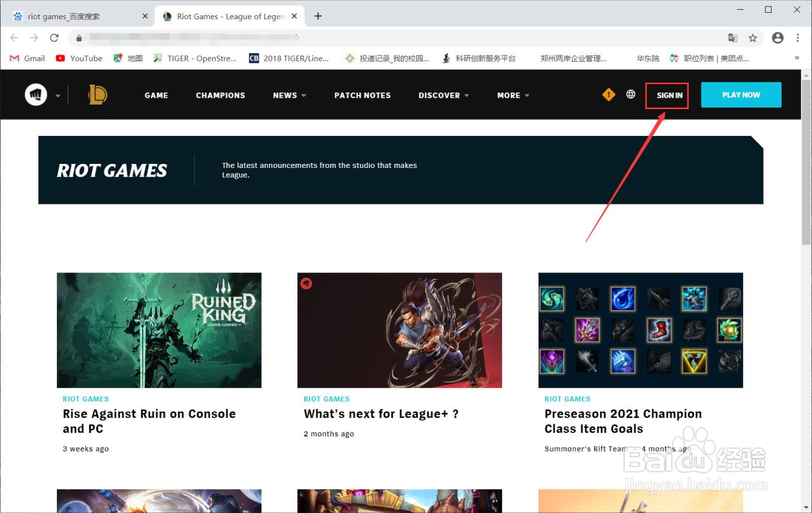Open the Yasuo League+ article thumbnail
The height and width of the screenshot is (513, 812).
click(399, 330)
